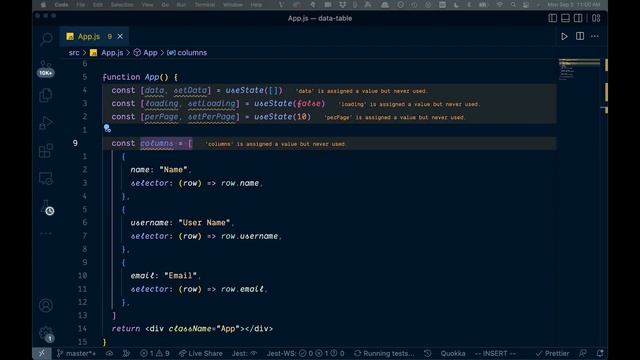Close the App.js tab
This screenshot has width=640, height=360.
pyautogui.click(x=120, y=36)
